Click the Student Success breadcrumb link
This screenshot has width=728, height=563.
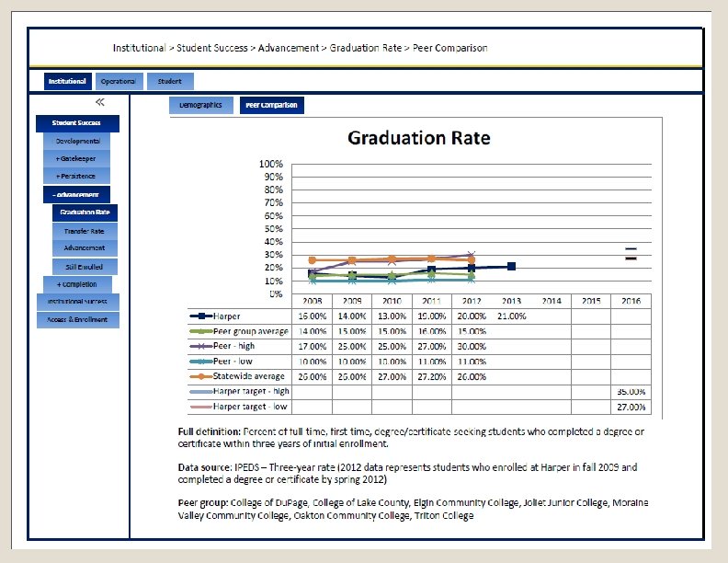[x=212, y=48]
